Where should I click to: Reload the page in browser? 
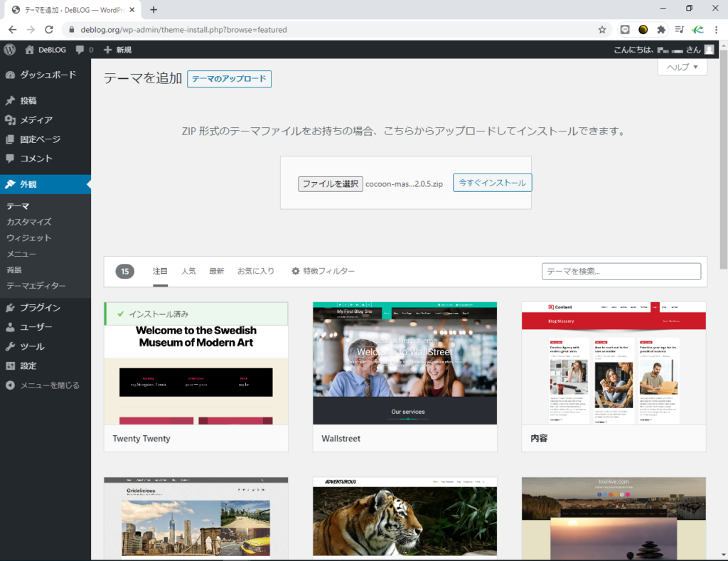coord(49,30)
